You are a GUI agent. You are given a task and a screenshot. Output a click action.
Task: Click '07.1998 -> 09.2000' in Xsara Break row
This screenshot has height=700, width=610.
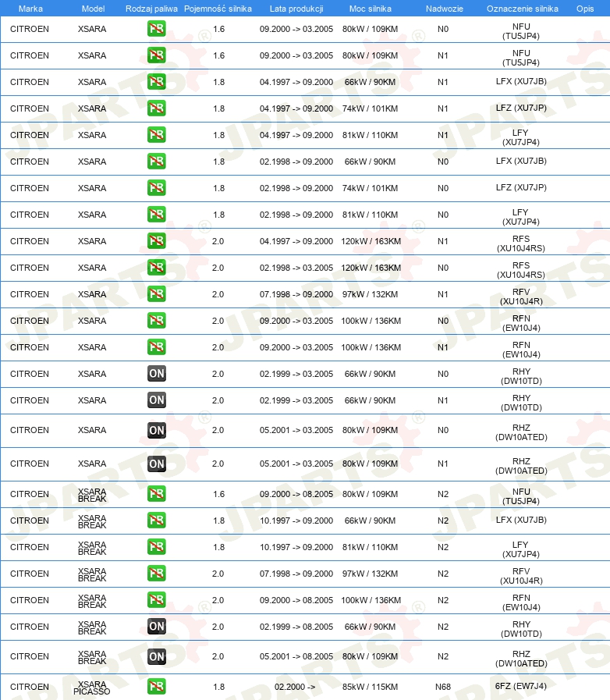coord(296,574)
